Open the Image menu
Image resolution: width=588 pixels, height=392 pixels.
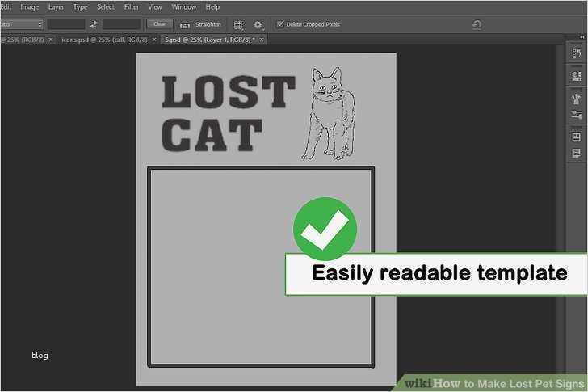pos(29,6)
